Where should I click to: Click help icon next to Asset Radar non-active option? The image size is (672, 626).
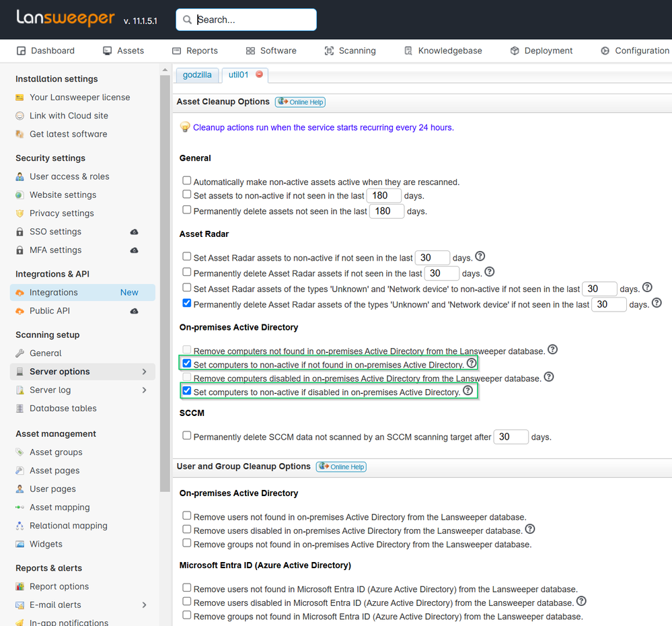[480, 256]
